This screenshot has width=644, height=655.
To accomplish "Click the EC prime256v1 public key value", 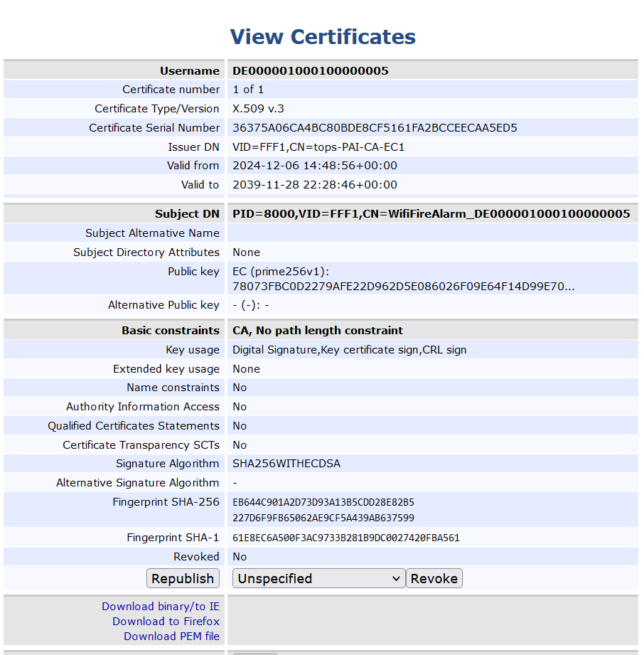I will tap(403, 279).
